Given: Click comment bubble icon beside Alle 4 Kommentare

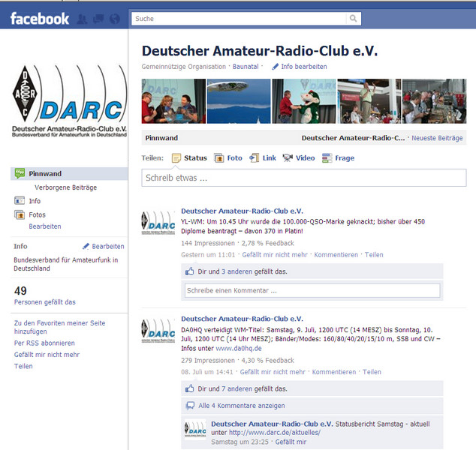Looking at the screenshot, I should coord(190,406).
